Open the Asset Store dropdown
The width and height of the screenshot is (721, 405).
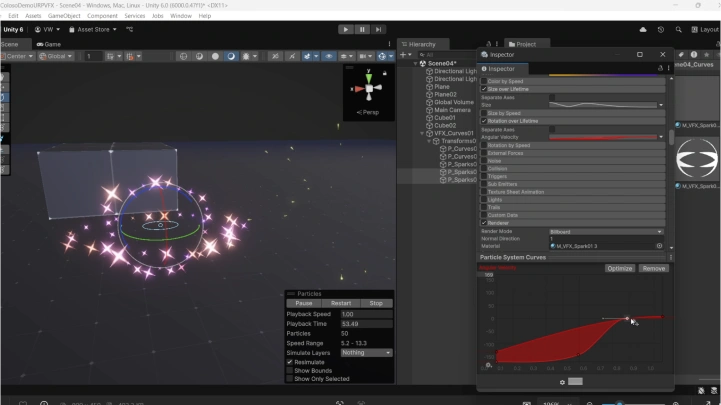(92, 29)
